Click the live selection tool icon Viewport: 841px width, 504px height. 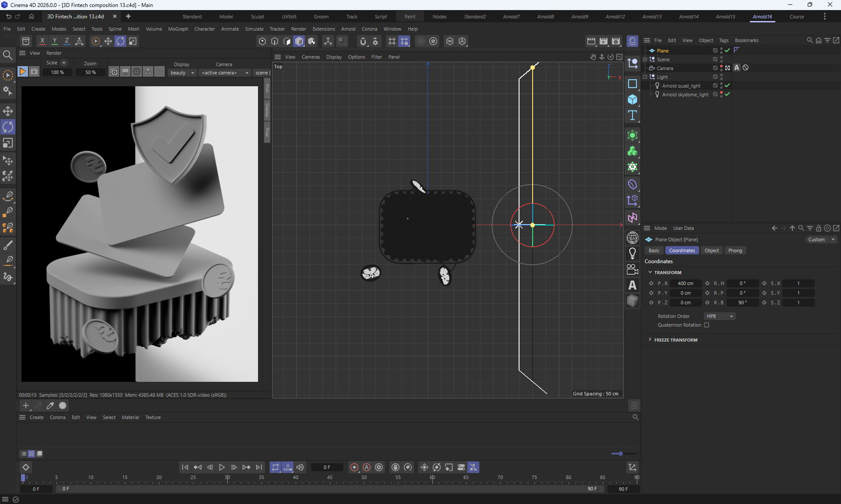point(8,75)
